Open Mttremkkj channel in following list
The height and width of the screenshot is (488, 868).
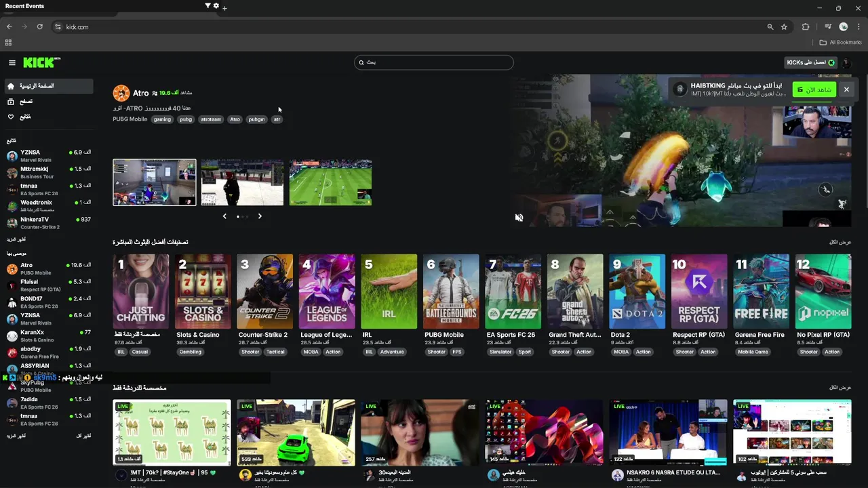point(47,172)
